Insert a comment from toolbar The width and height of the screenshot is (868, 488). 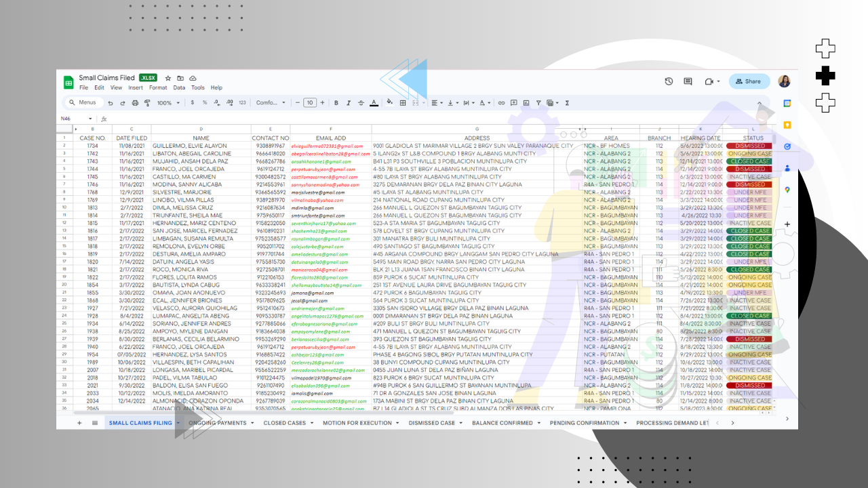click(x=514, y=103)
